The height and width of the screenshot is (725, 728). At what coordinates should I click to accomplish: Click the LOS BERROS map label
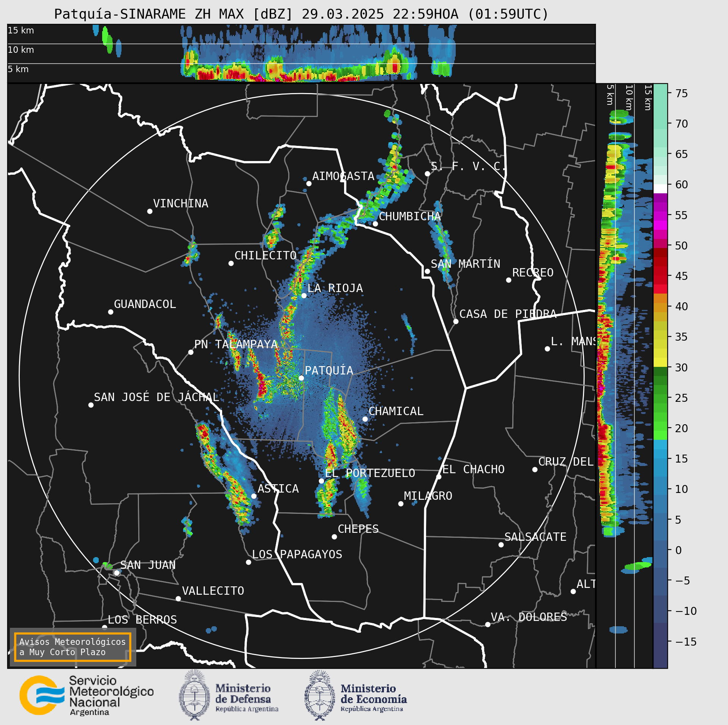[142, 620]
